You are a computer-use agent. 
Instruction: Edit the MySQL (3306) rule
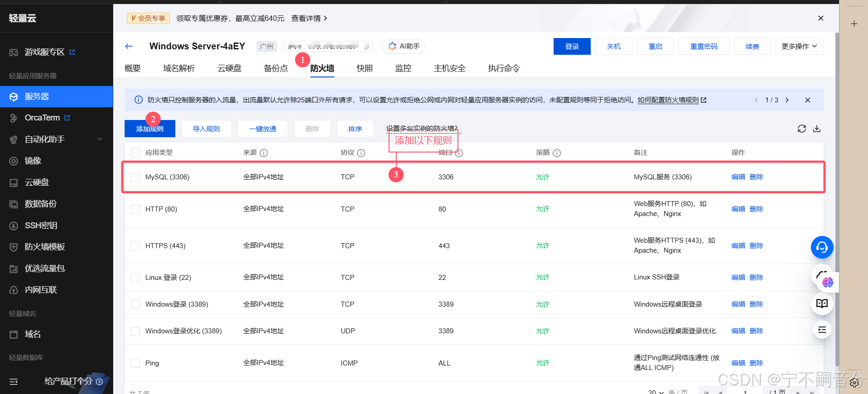738,177
